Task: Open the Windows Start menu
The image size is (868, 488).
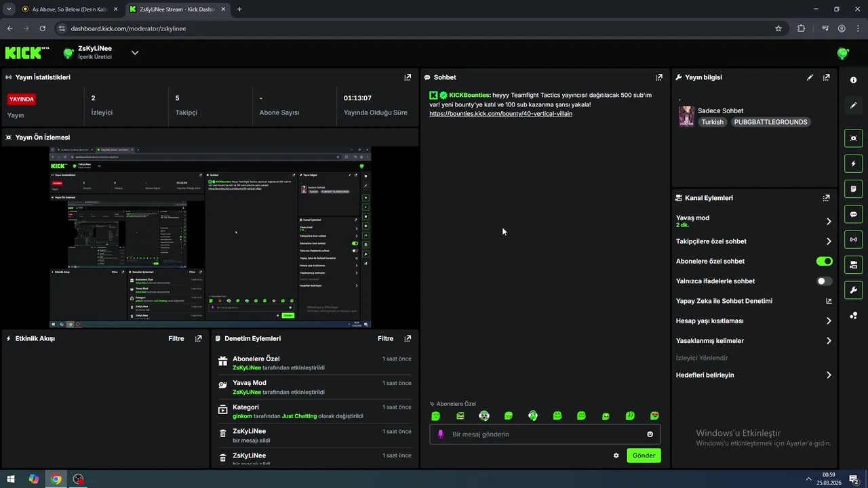Action: pos(11,479)
